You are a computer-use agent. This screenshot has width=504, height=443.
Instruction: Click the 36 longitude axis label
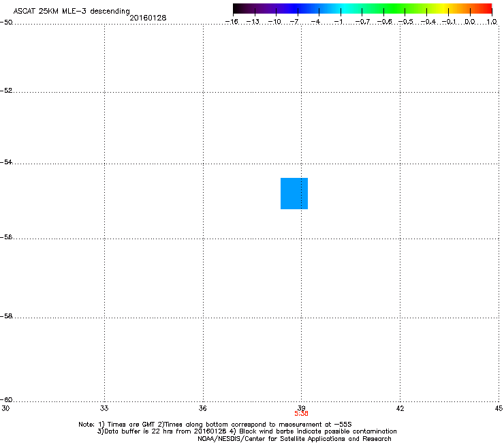(x=203, y=408)
